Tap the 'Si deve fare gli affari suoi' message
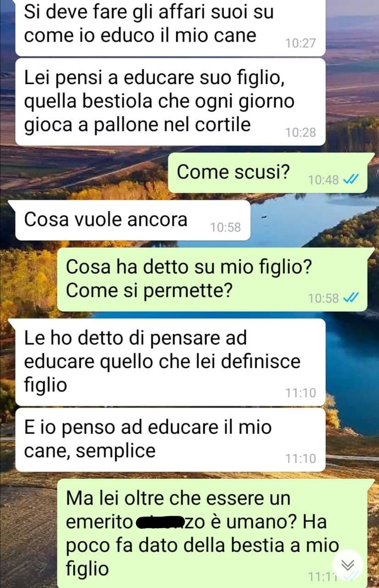The width and height of the screenshot is (379, 588). (170, 27)
